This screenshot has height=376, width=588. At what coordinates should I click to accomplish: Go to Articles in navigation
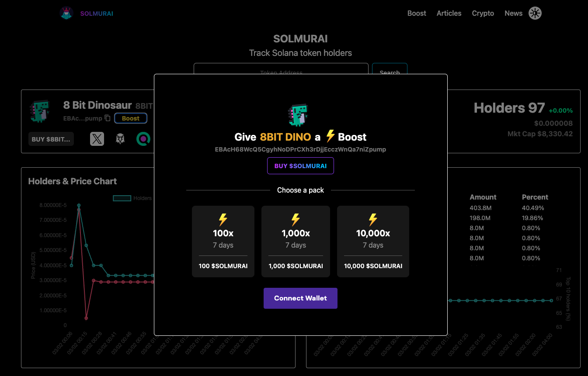click(449, 14)
